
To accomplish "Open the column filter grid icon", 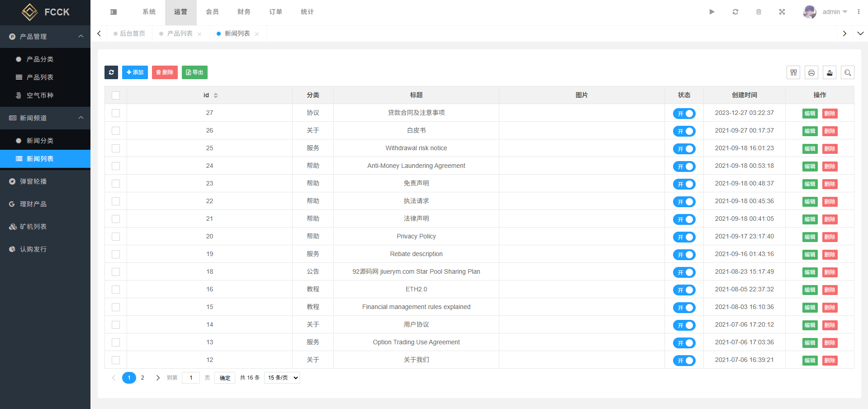I will pos(793,72).
